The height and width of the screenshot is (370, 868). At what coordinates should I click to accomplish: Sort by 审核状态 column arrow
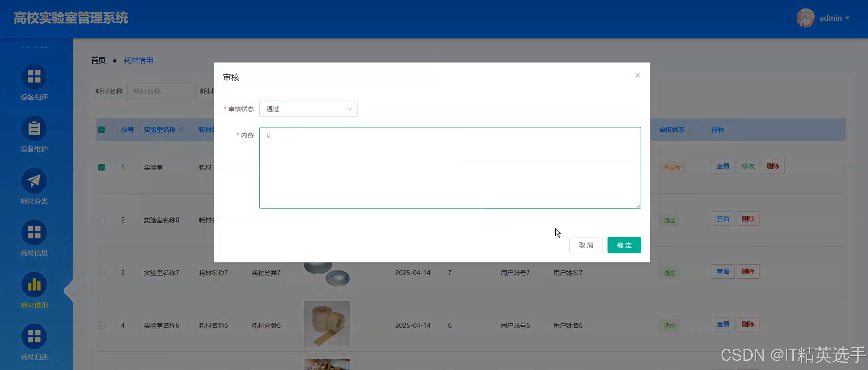[690, 130]
